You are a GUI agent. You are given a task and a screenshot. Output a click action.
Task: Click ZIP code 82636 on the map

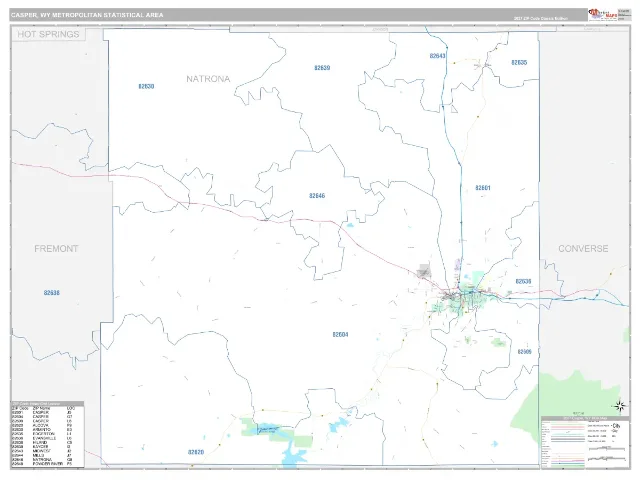coord(523,281)
